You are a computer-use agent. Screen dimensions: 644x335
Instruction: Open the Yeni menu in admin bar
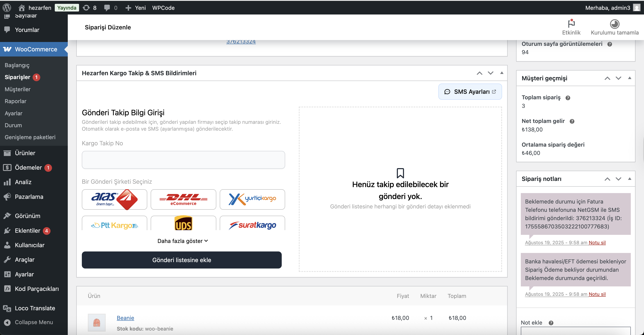point(135,7)
